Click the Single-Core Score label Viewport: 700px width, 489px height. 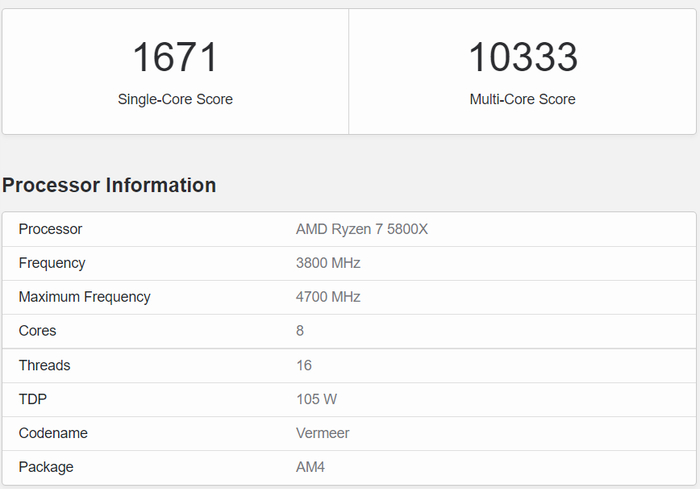coord(175,99)
